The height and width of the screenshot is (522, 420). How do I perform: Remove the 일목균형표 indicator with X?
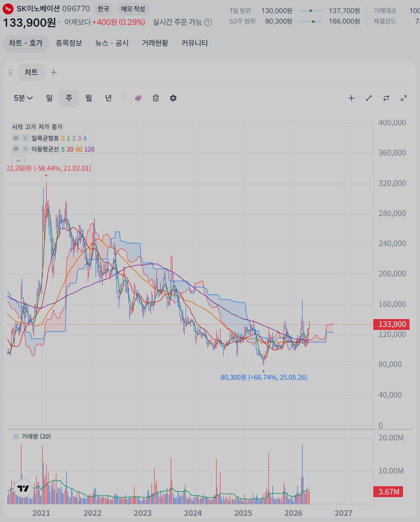[x=25, y=138]
